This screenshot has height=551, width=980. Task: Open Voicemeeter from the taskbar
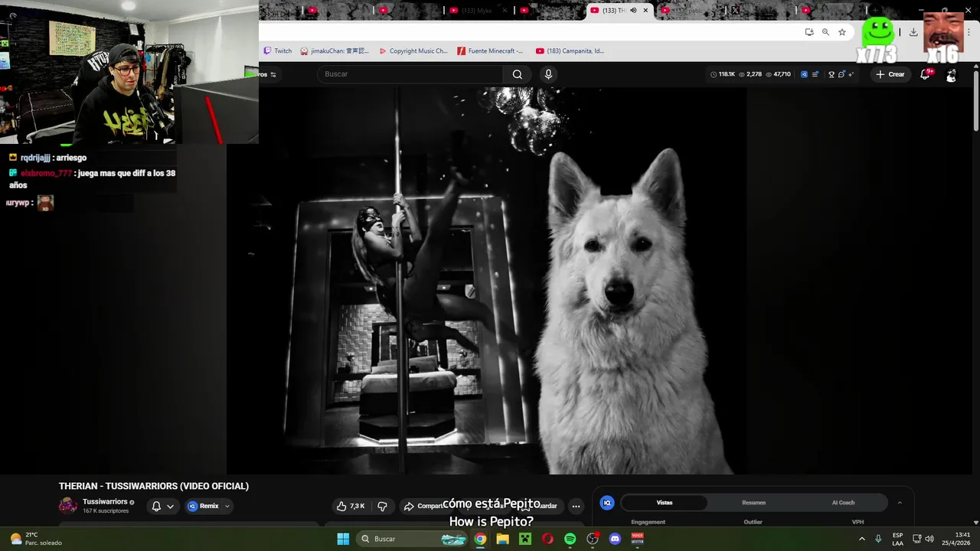[x=637, y=539]
